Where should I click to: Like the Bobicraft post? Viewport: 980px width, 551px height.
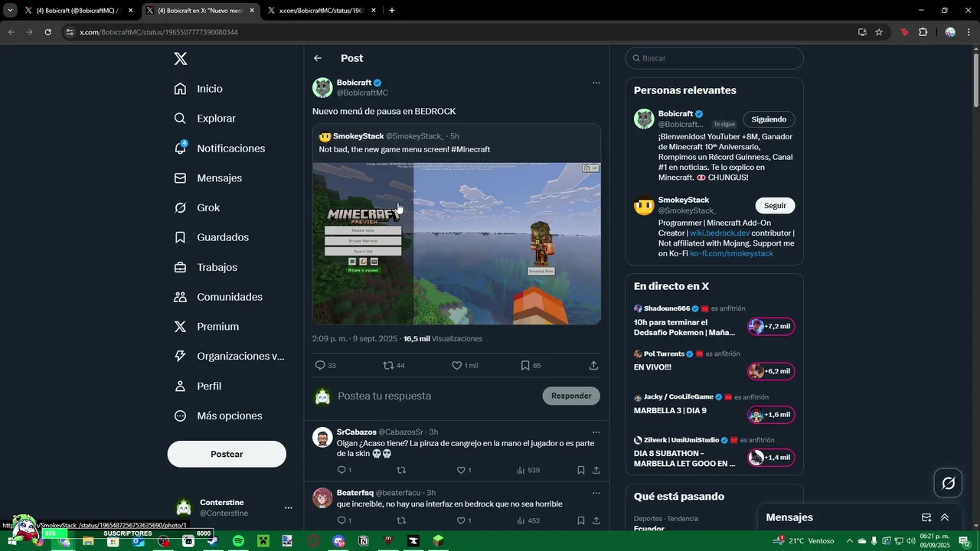(457, 365)
